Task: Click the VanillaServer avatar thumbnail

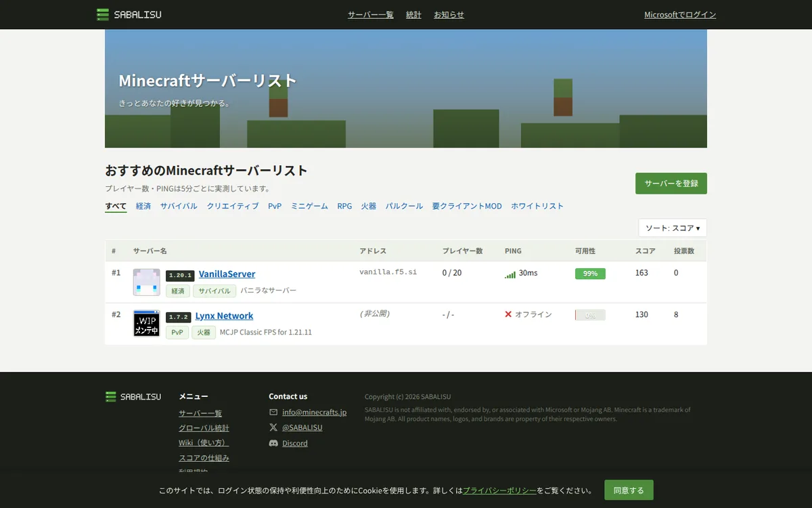Action: click(146, 282)
